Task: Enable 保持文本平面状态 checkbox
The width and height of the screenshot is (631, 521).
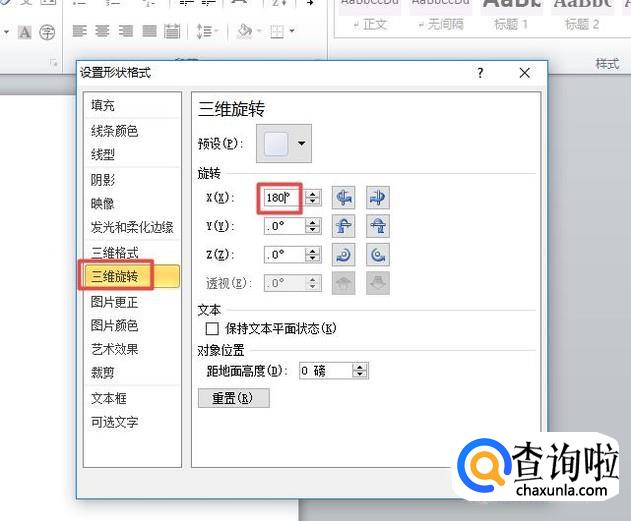Action: click(212, 328)
